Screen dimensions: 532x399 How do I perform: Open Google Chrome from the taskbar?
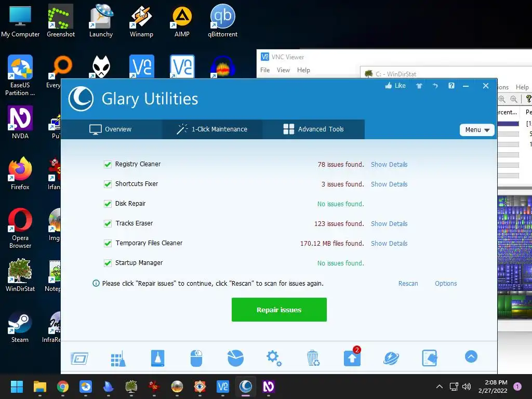point(62,387)
